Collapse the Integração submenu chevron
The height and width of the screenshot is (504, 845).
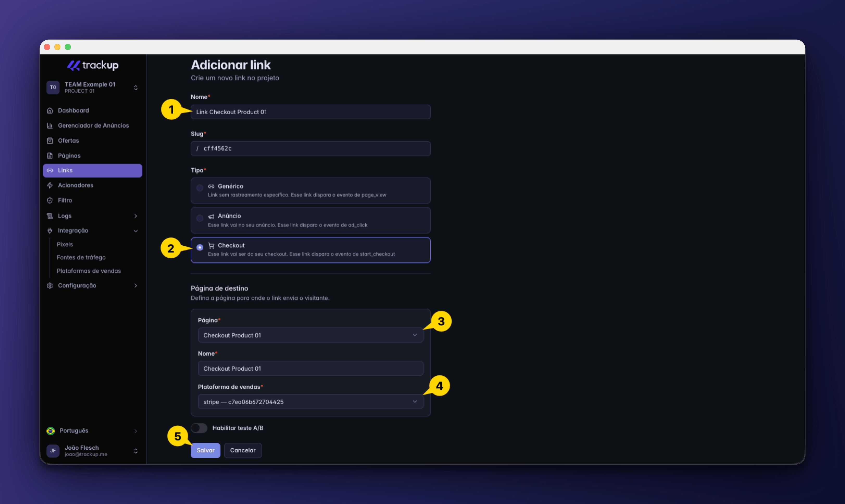click(x=136, y=231)
